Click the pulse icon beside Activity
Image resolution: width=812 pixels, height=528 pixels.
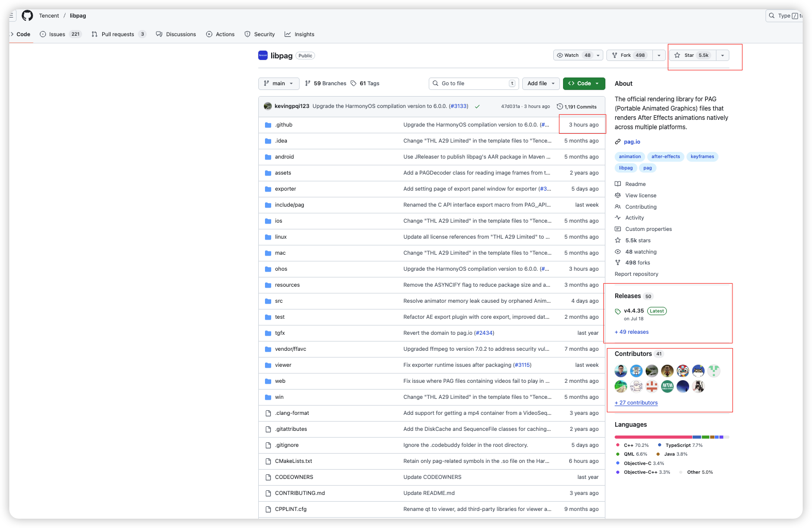618,218
